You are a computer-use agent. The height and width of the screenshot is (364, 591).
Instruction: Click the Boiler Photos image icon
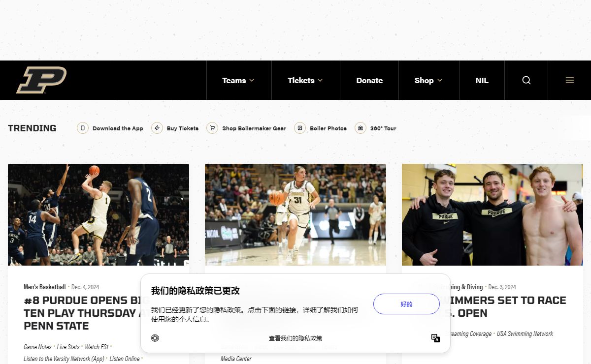click(x=300, y=128)
